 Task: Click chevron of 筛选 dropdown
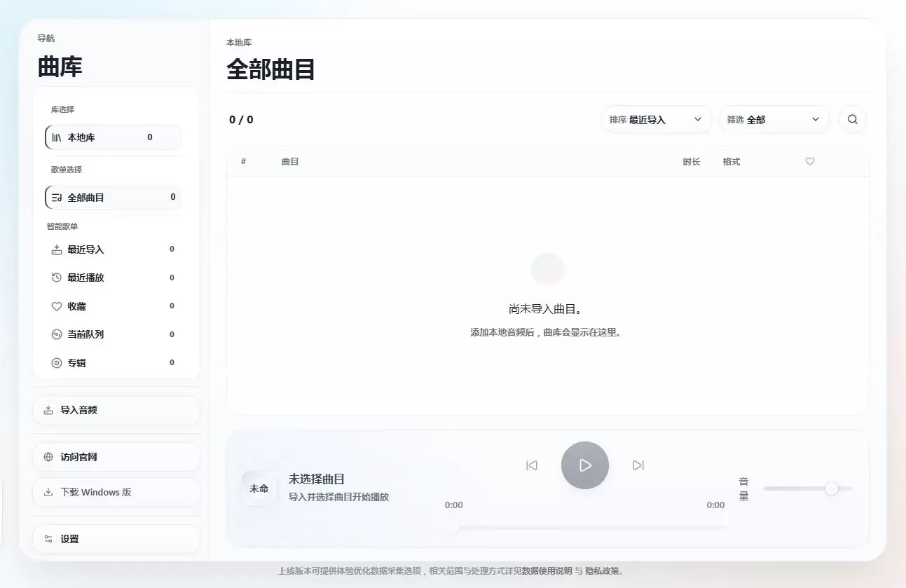click(x=816, y=119)
